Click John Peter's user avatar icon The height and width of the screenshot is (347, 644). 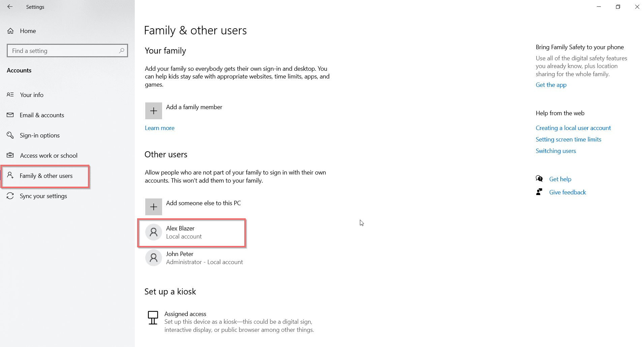pos(153,258)
